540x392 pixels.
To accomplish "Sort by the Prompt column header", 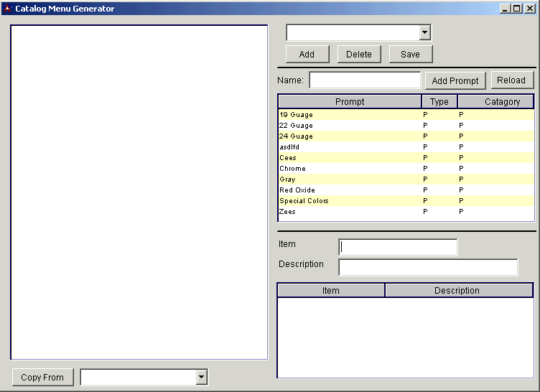I will [350, 102].
